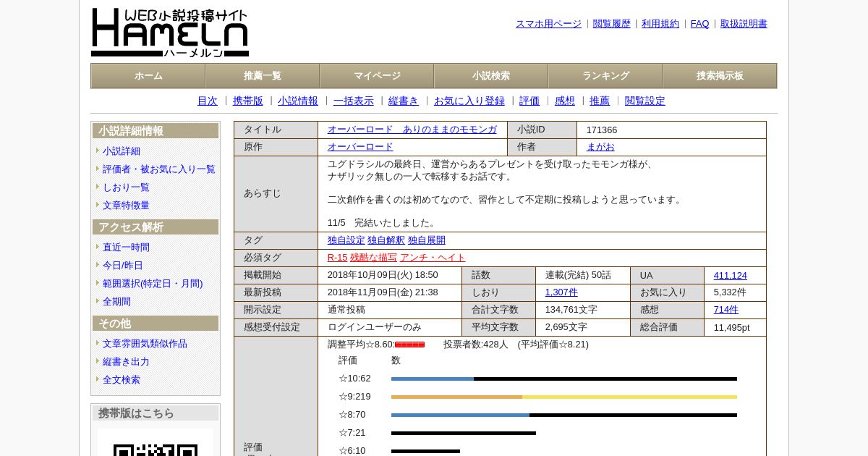This screenshot has height=456, width=868.
Task: Click the red adjusted average rating bar
Action: click(x=410, y=345)
